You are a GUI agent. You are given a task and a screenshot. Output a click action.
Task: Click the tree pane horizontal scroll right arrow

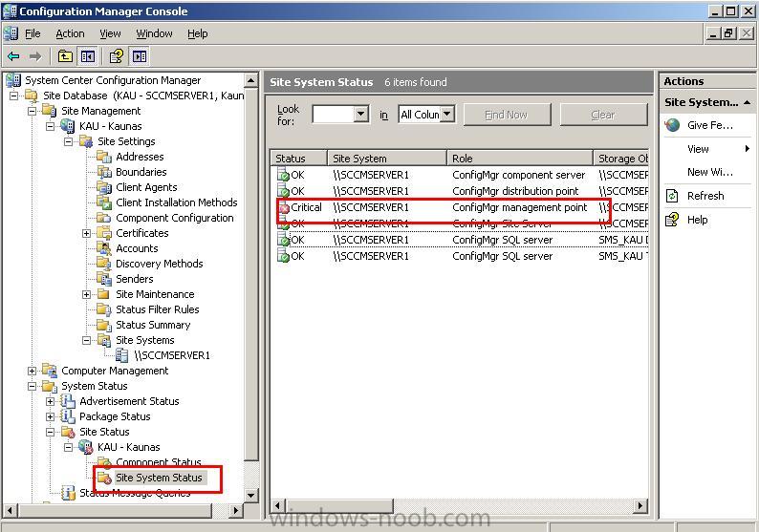point(235,510)
